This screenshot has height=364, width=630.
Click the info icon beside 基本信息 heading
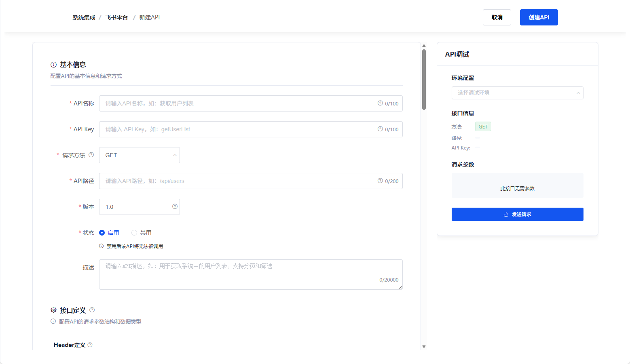(x=53, y=65)
